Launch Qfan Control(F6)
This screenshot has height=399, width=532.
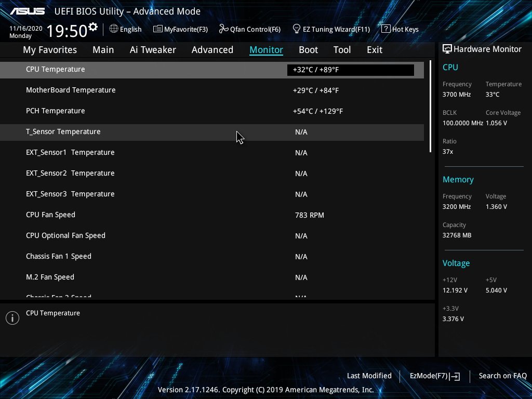pyautogui.click(x=255, y=30)
